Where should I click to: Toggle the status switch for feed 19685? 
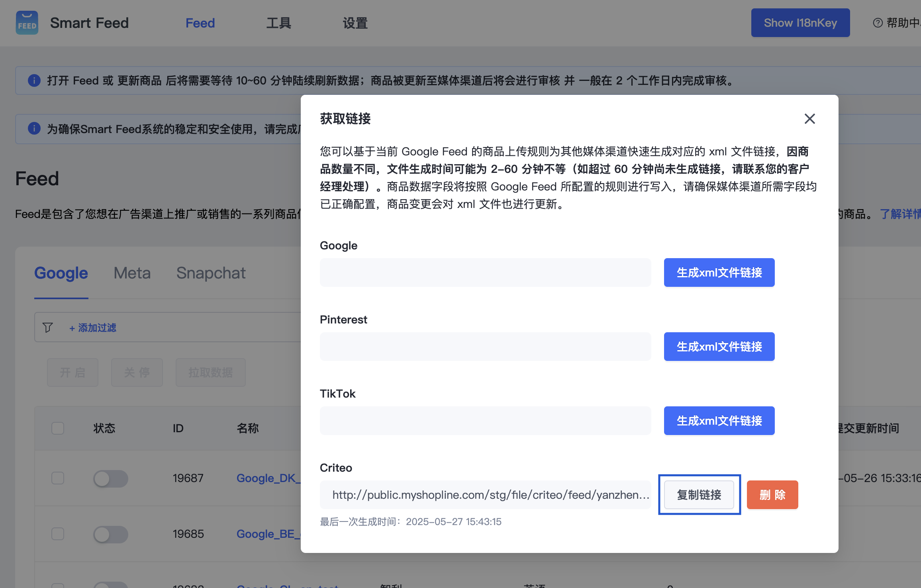111,534
